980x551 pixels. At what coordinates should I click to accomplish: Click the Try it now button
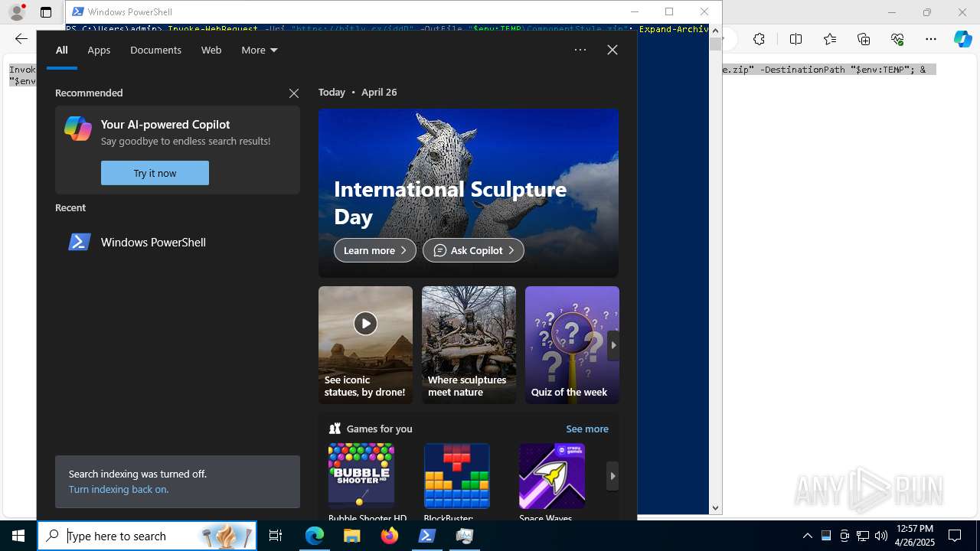[155, 173]
